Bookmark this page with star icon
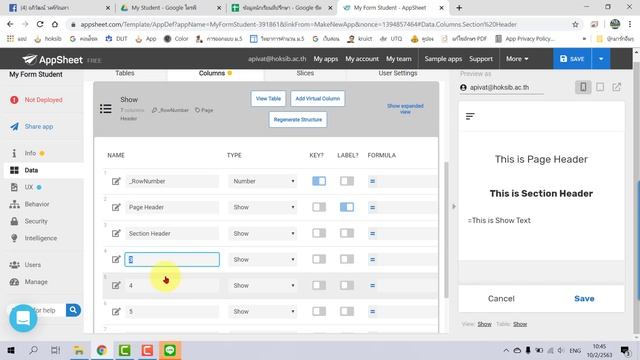Screen dimensions: 640x360 pyautogui.click(x=575, y=24)
